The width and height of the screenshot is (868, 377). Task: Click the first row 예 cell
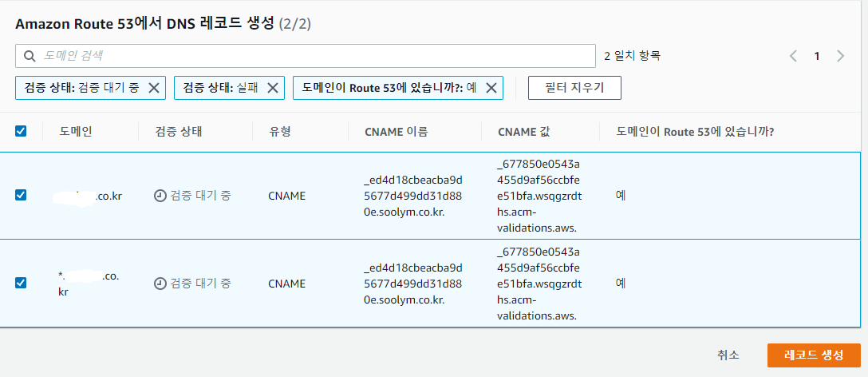coord(621,196)
